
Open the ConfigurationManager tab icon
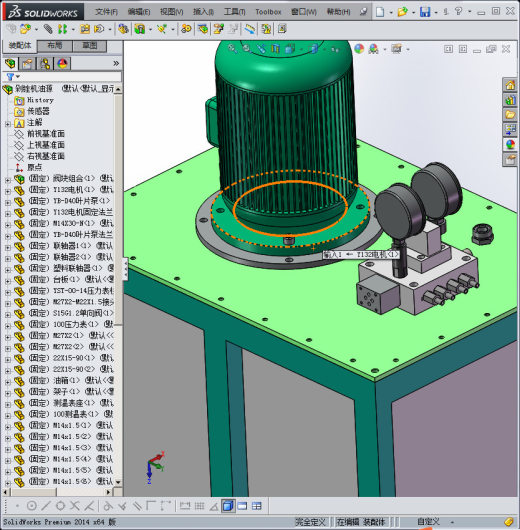(x=45, y=63)
